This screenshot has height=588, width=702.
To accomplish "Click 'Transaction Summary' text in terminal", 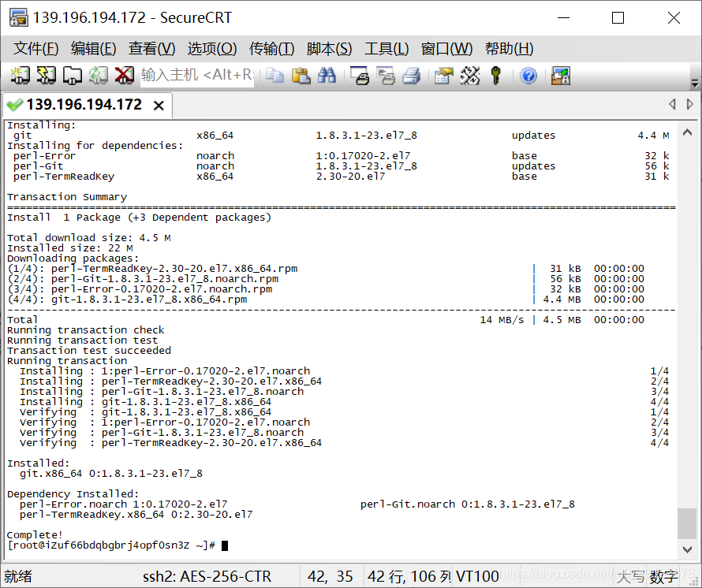I will click(x=67, y=197).
